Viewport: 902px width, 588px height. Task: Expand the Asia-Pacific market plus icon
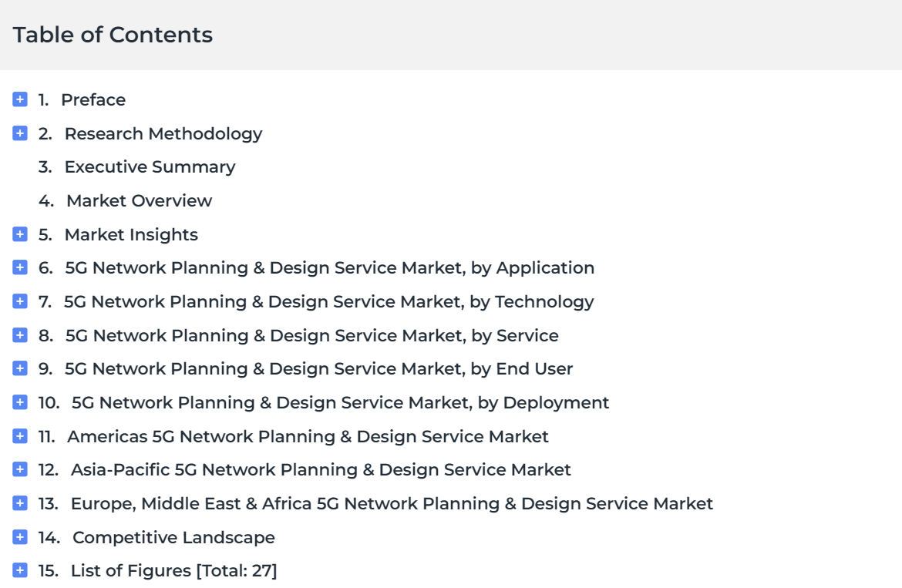(20, 469)
